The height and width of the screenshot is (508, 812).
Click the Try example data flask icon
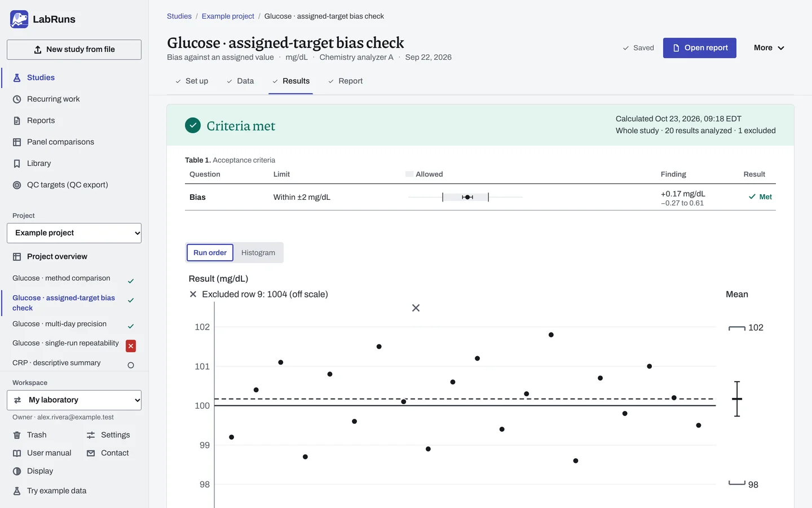coord(17,491)
